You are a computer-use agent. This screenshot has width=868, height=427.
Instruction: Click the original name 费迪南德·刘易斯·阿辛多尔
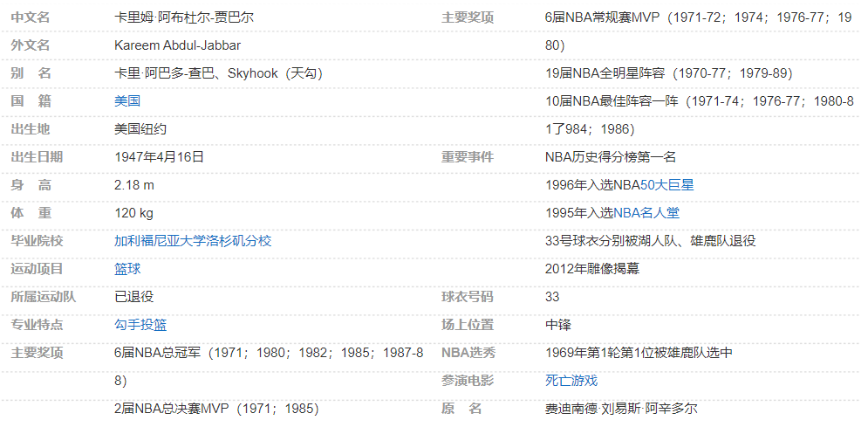[621, 409]
